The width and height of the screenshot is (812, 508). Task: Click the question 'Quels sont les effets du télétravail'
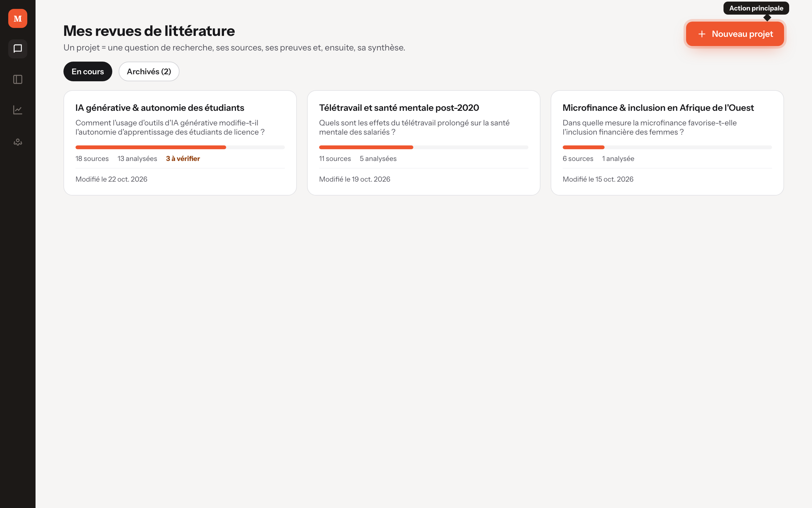point(414,127)
